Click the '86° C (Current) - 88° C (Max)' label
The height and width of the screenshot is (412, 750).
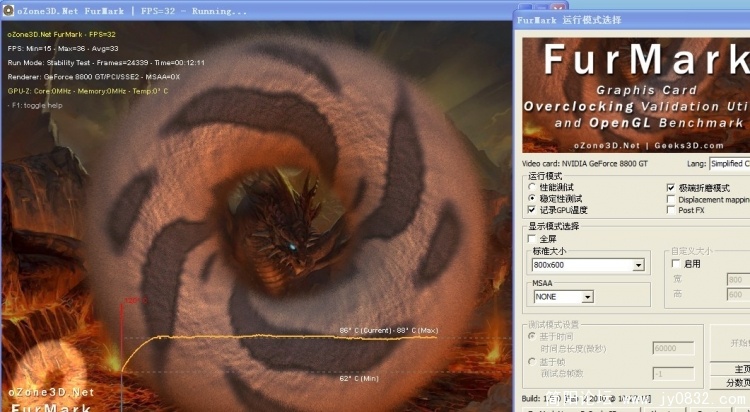click(389, 331)
